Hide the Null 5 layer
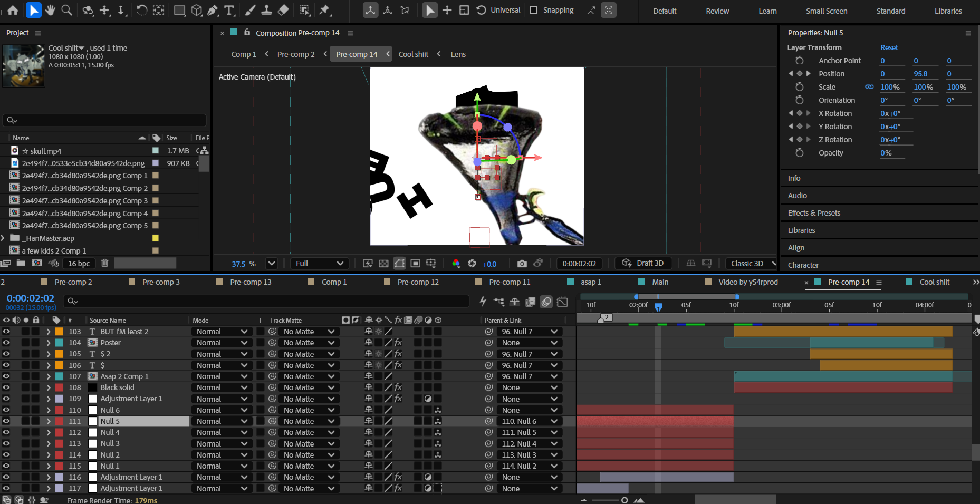This screenshot has height=504, width=980. [x=6, y=421]
